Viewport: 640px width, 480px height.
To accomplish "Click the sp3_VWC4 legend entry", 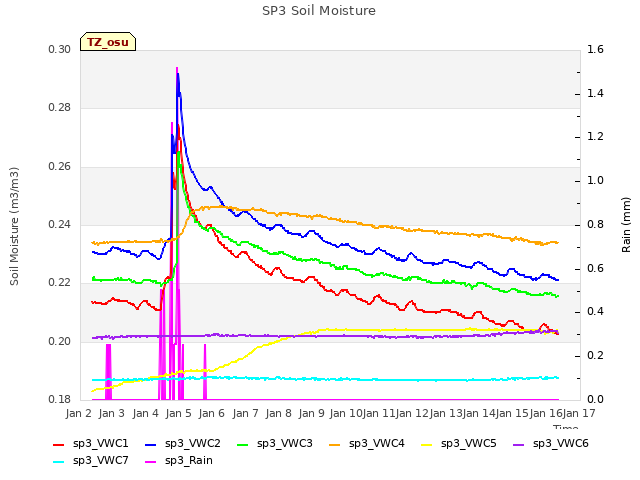I will click(x=367, y=444).
